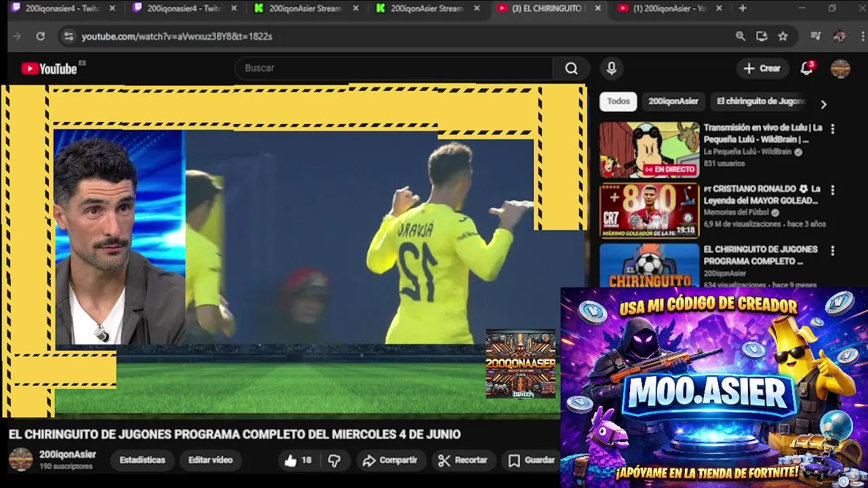Switch to second 200iqonAsier Stream tab
This screenshot has width=868, height=488.
[427, 8]
